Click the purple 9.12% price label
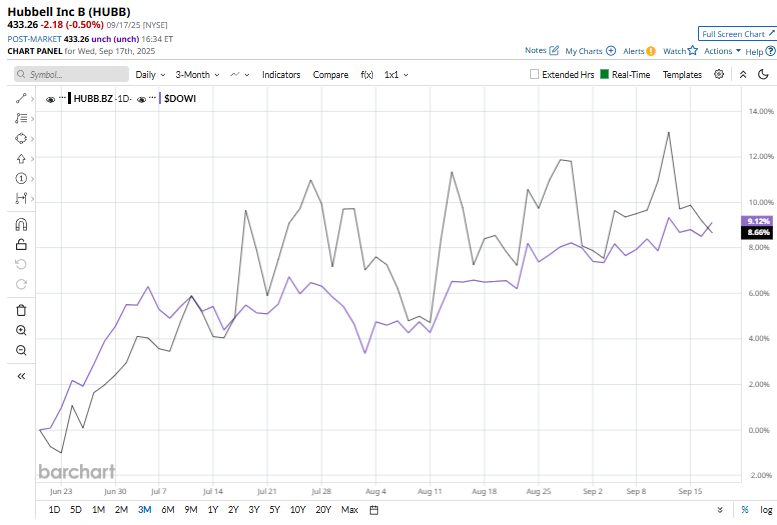Screen dimensions: 777x525 (757, 221)
